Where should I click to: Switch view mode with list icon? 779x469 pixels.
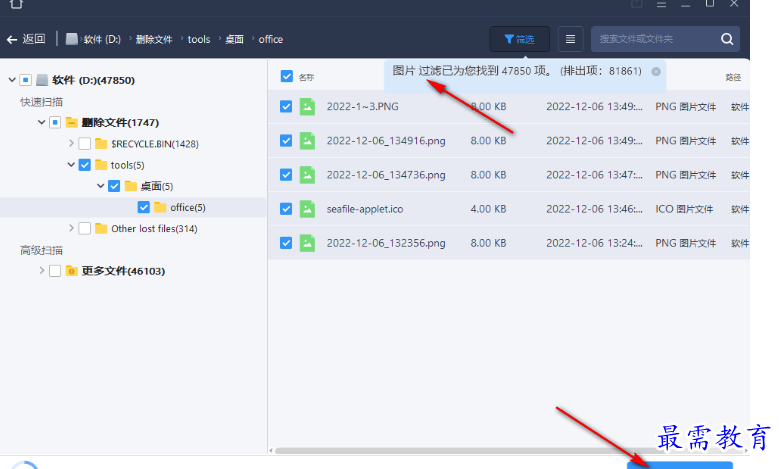[x=570, y=39]
